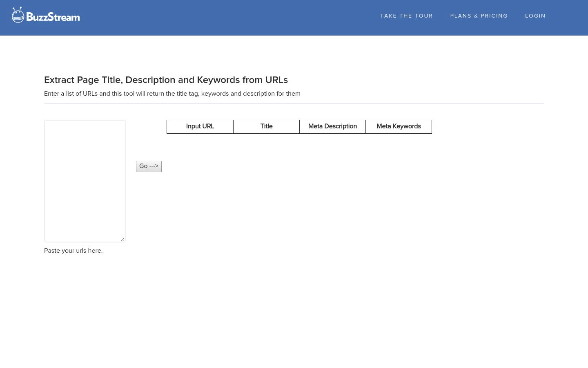588x368 pixels.
Task: Select the Title column header
Action: point(266,126)
